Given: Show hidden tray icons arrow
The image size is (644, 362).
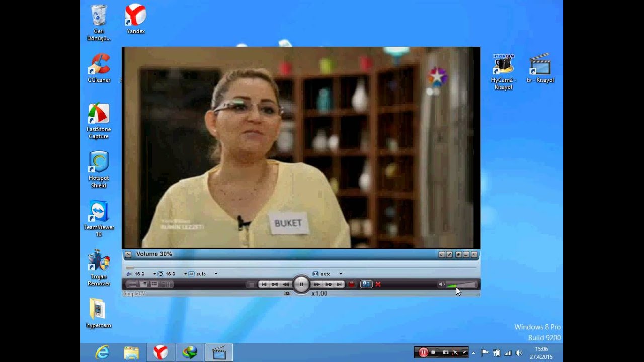Looking at the screenshot, I should (473, 353).
